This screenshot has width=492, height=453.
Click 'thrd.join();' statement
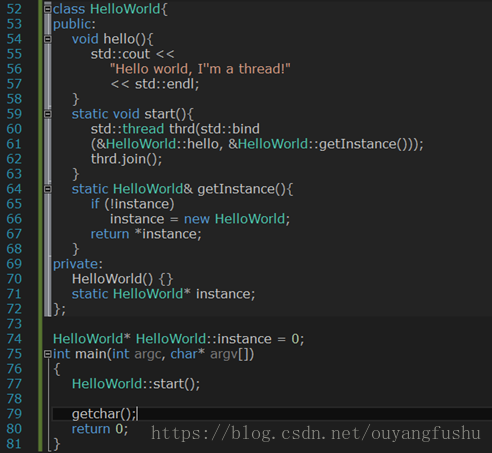pos(126,159)
